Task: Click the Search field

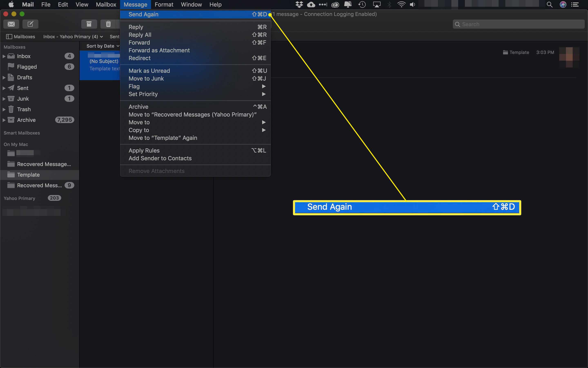Action: [x=519, y=24]
